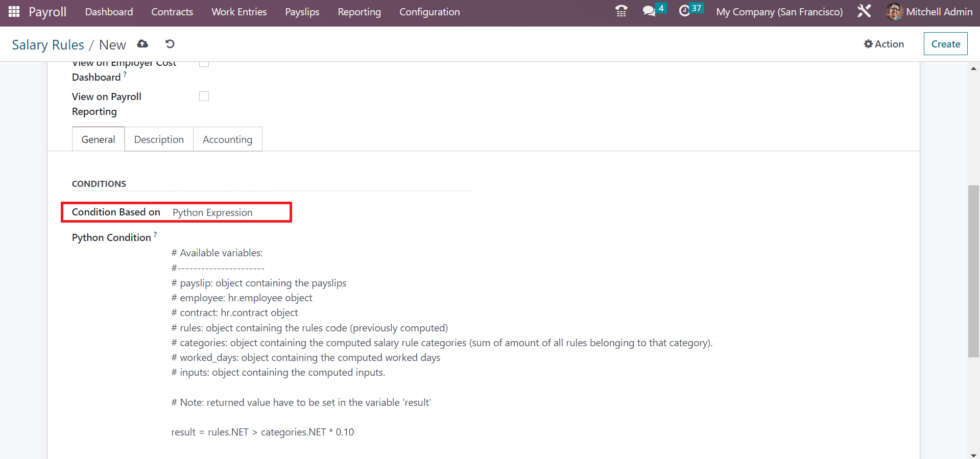Screen dimensions: 980x459
Task: Go back to Salary Rules breadcrumb
Action: pos(48,45)
